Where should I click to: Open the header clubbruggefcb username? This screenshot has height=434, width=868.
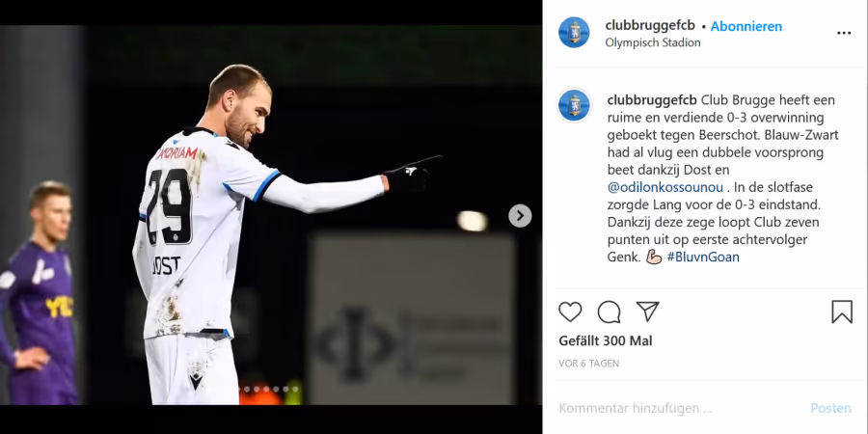(650, 25)
